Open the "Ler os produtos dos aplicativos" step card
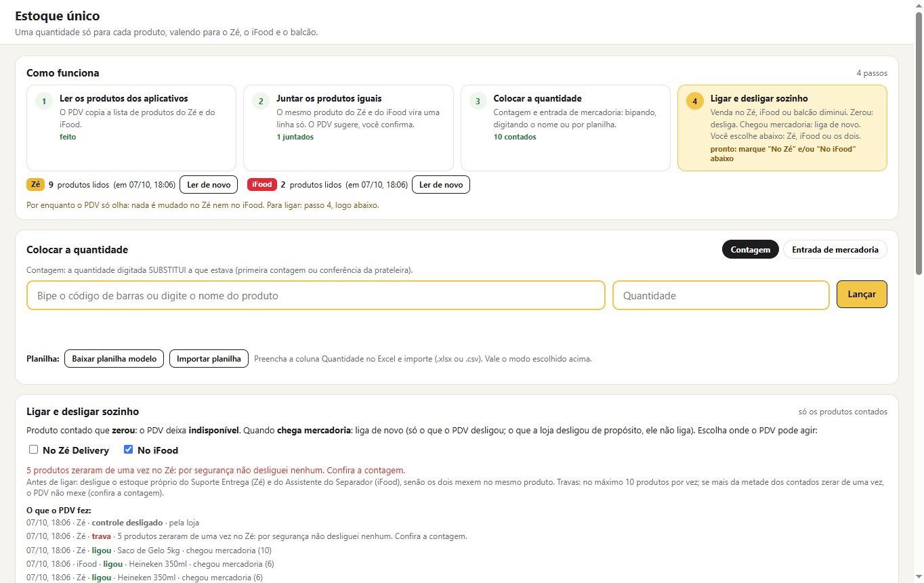Image resolution: width=924 pixels, height=583 pixels. [x=131, y=128]
